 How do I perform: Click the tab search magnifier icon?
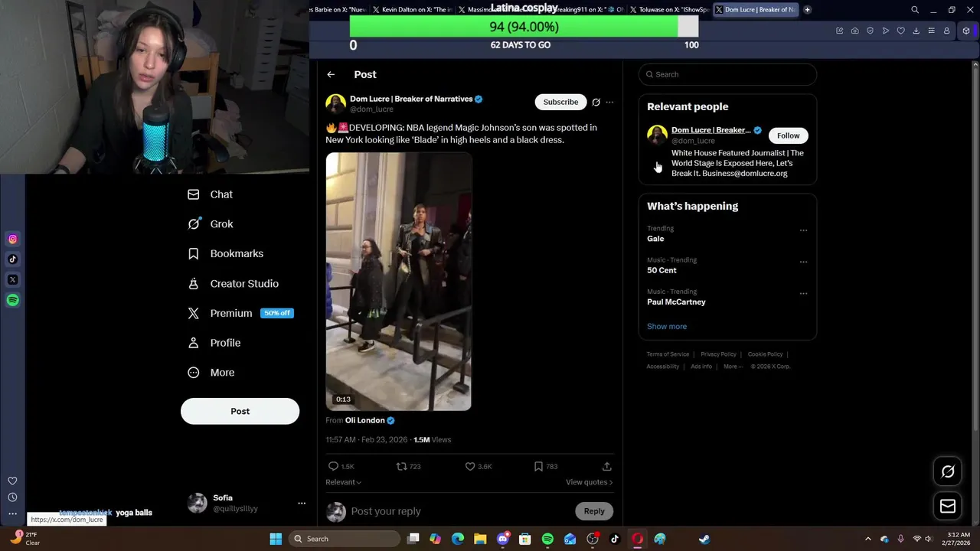pyautogui.click(x=915, y=10)
